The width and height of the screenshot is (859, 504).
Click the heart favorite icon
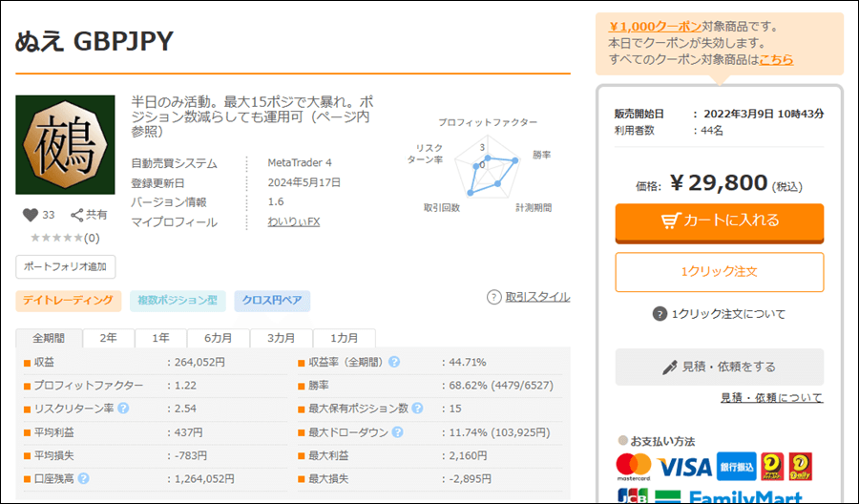tap(29, 216)
